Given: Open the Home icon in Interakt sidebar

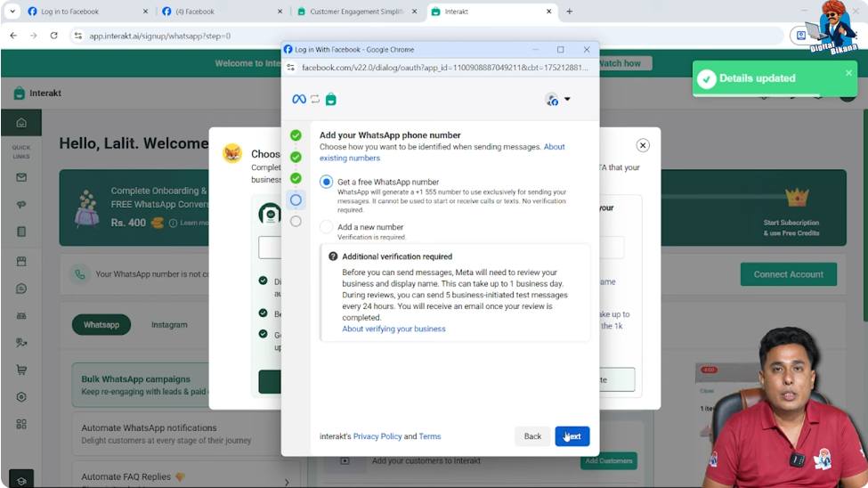Looking at the screenshot, I should coord(21,123).
